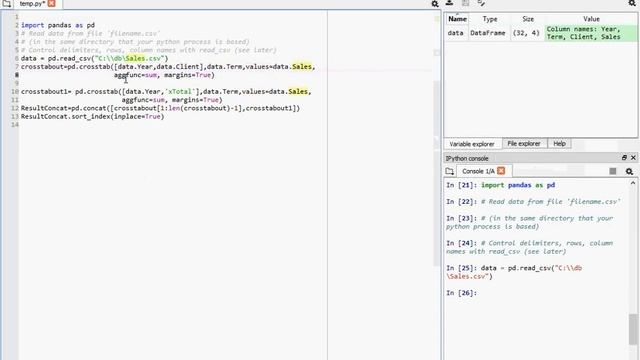Sort variables by Name column header
Viewport: 640px width, 360px height.
(x=457, y=19)
